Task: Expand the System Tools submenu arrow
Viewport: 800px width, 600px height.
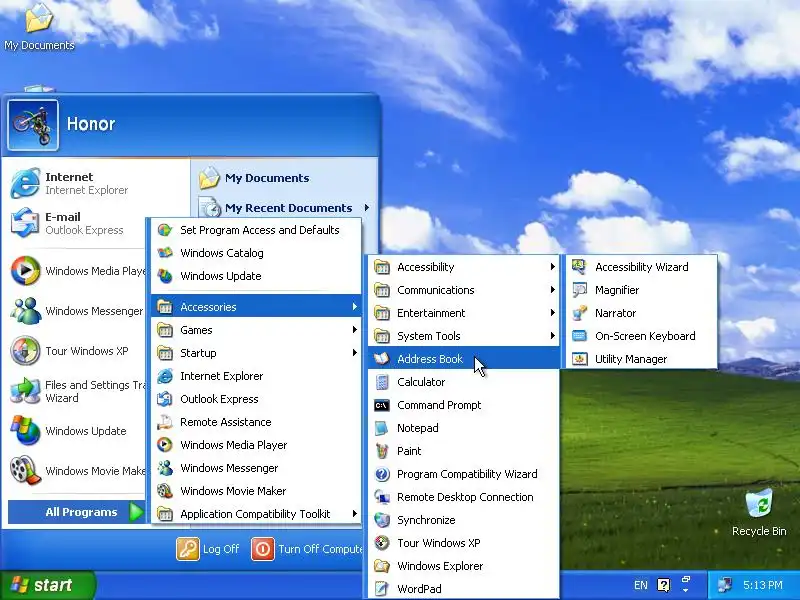Action: click(553, 336)
